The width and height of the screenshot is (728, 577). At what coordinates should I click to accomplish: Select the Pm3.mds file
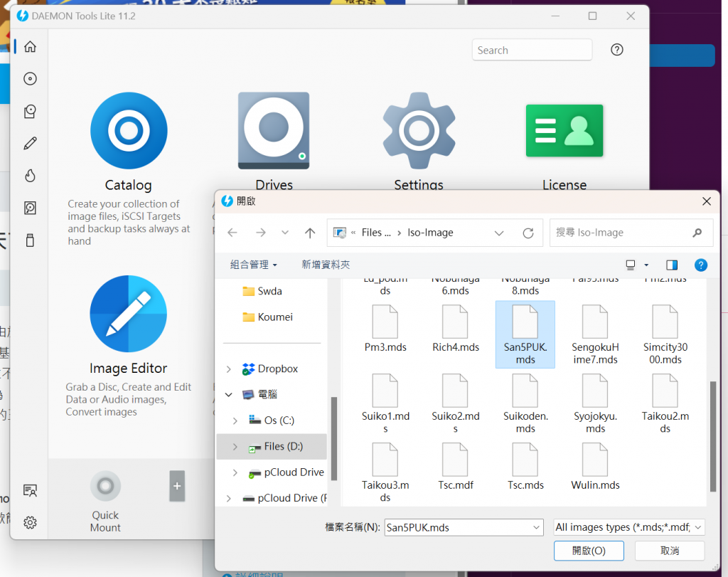pos(385,329)
